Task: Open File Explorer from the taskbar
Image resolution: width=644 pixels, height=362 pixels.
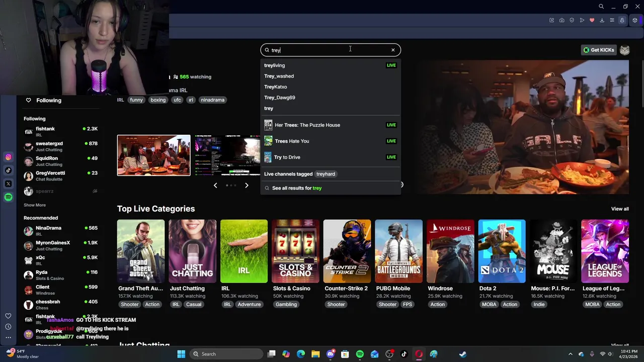Action: pos(315,354)
